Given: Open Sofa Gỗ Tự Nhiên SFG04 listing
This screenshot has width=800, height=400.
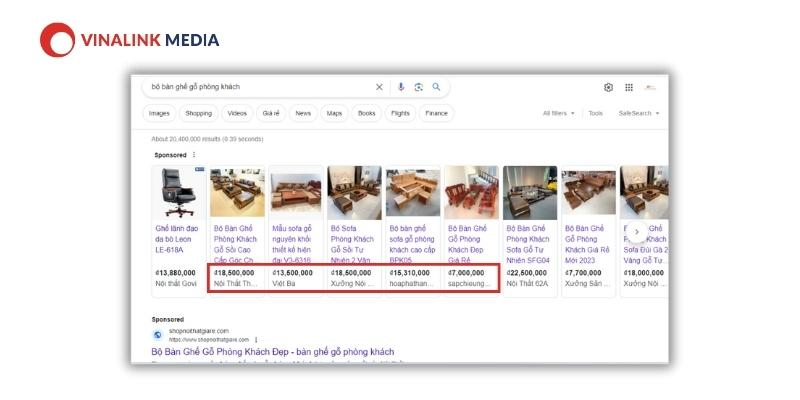Looking at the screenshot, I should click(528, 244).
